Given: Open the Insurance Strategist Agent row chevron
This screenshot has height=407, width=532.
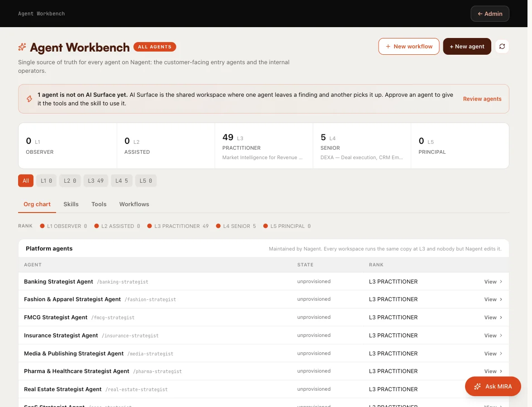Looking at the screenshot, I should [x=501, y=335].
